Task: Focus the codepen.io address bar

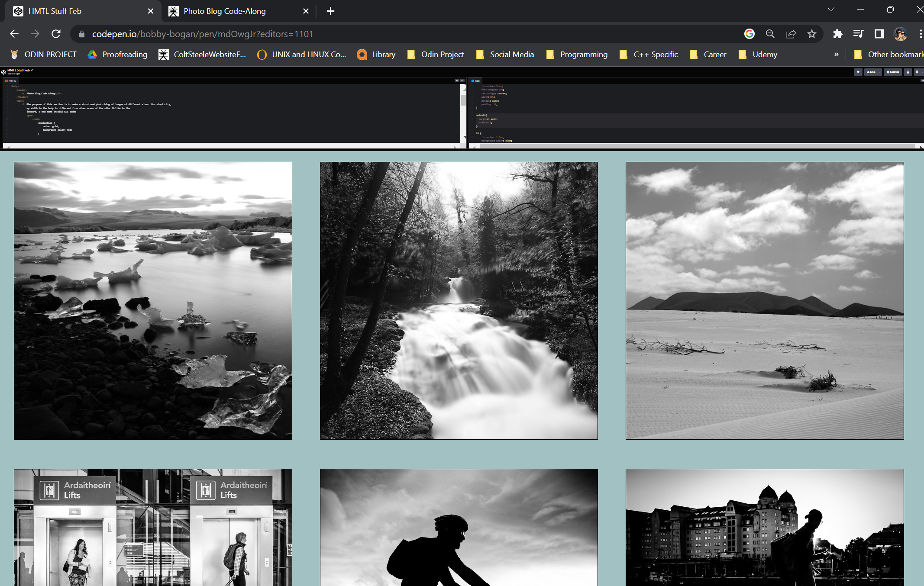Action: pyautogui.click(x=407, y=34)
